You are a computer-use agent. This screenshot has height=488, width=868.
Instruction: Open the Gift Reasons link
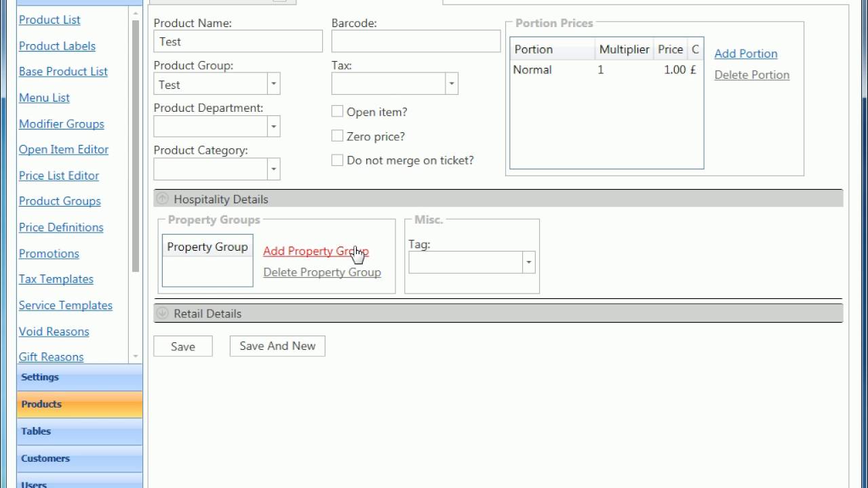tap(52, 357)
